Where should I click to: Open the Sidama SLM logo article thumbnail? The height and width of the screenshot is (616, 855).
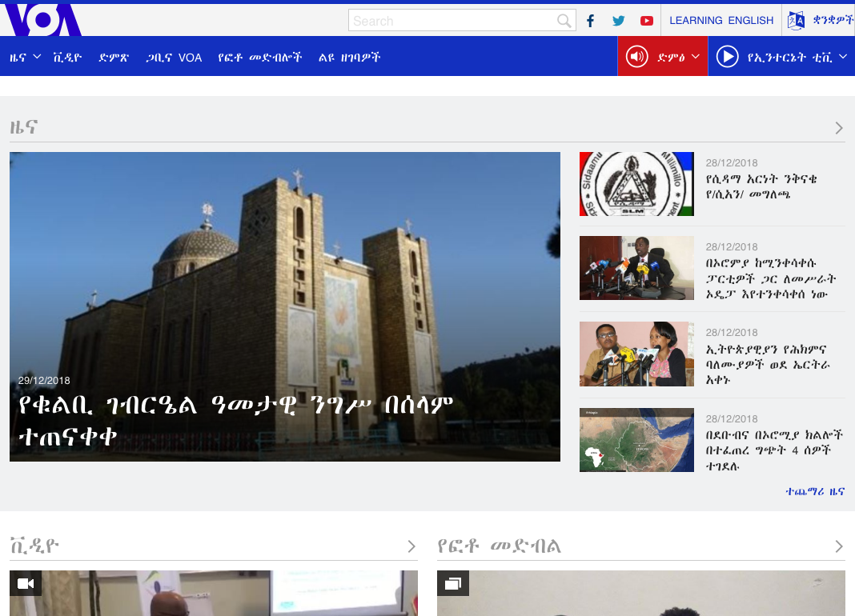tap(636, 184)
